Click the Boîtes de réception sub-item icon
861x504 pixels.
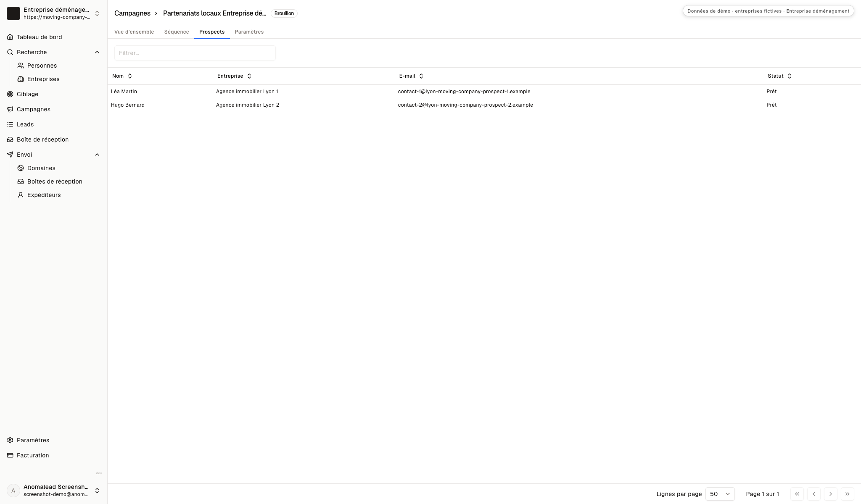click(x=21, y=181)
